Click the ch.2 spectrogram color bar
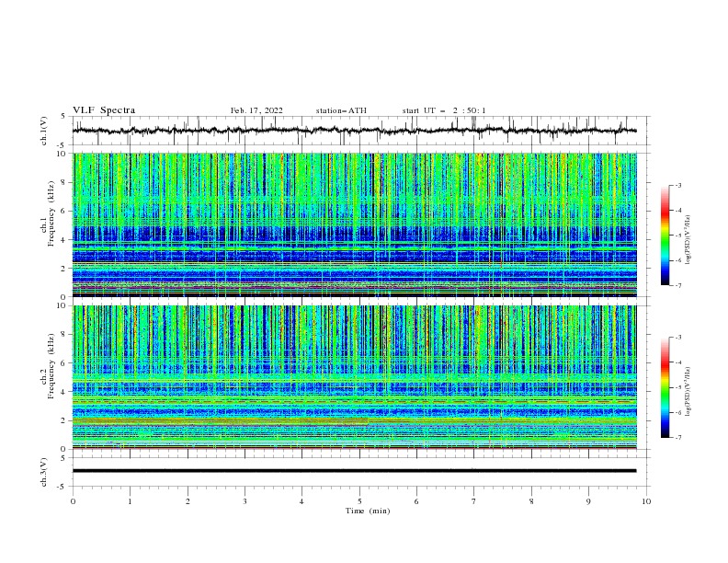This screenshot has width=728, height=563. [x=665, y=387]
